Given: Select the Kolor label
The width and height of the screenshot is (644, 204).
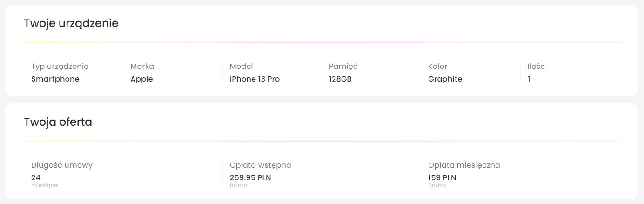Looking at the screenshot, I should [437, 67].
